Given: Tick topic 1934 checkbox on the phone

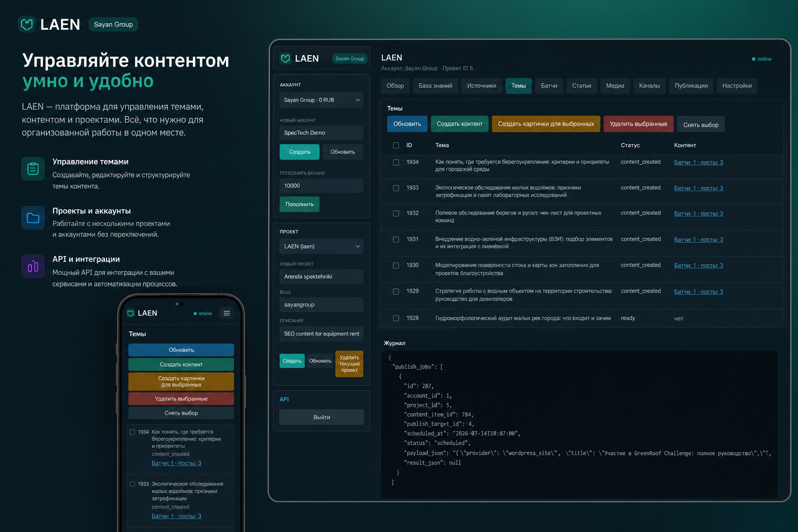Looking at the screenshot, I should pos(132,432).
